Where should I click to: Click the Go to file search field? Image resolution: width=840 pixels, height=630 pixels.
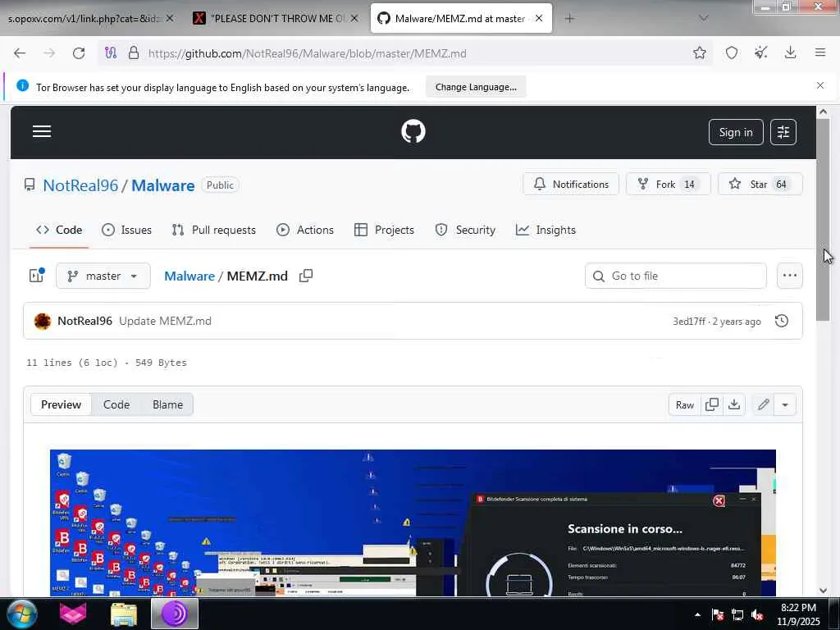click(676, 276)
